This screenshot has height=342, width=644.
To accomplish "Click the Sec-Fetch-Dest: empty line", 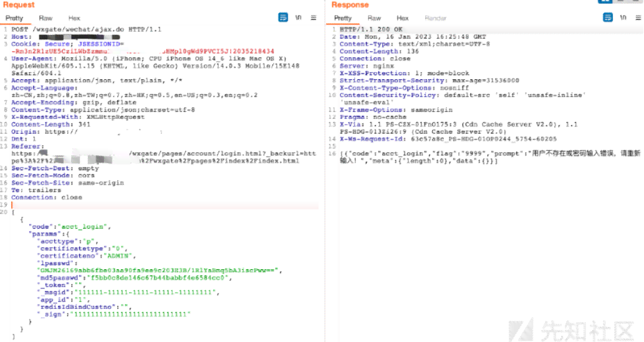I will [x=55, y=168].
